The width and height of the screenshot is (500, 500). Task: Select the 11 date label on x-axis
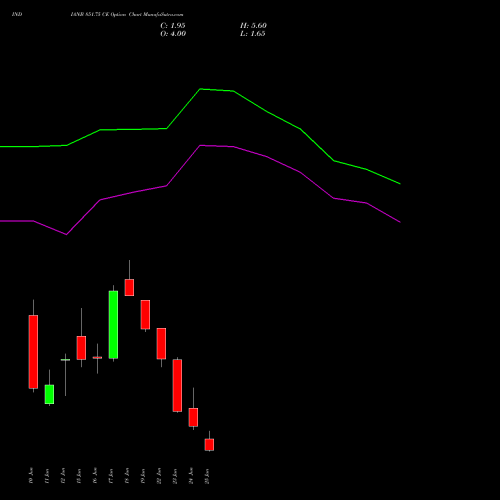pyautogui.click(x=47, y=476)
